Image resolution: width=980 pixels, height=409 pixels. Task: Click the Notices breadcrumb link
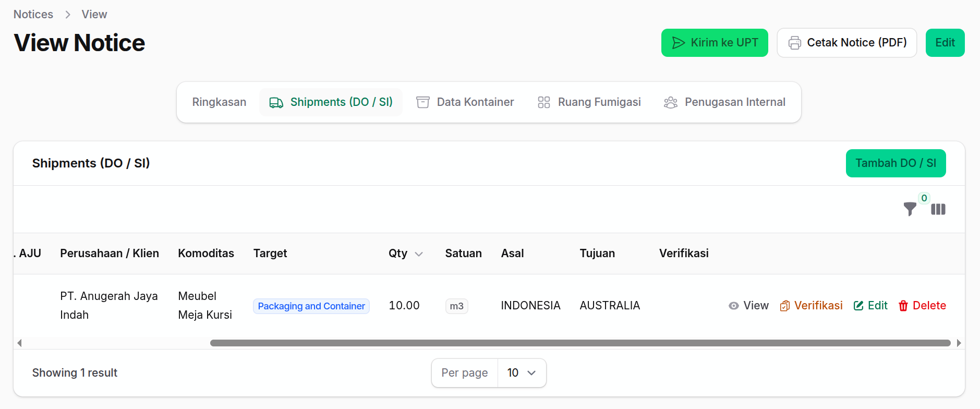(33, 15)
